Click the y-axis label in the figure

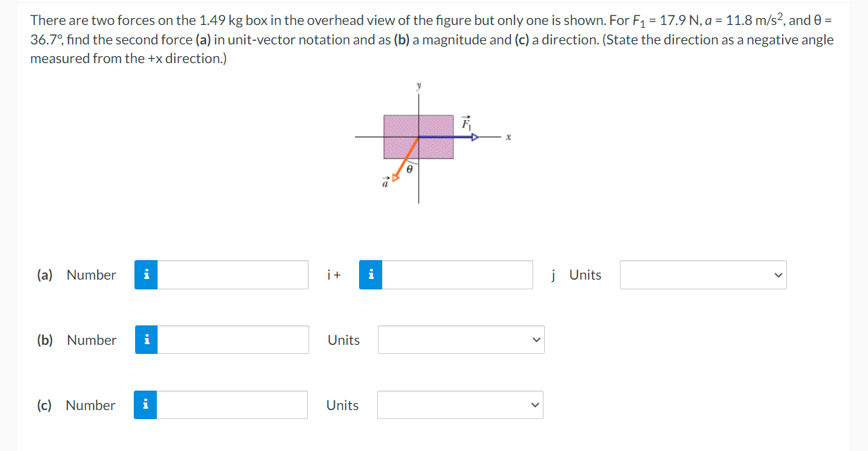pos(417,83)
